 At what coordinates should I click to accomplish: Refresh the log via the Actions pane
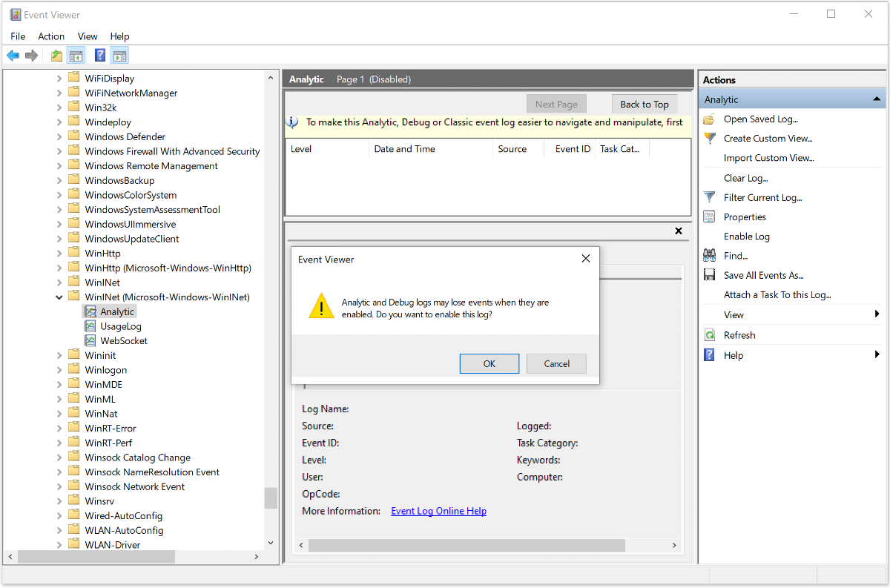pos(739,335)
